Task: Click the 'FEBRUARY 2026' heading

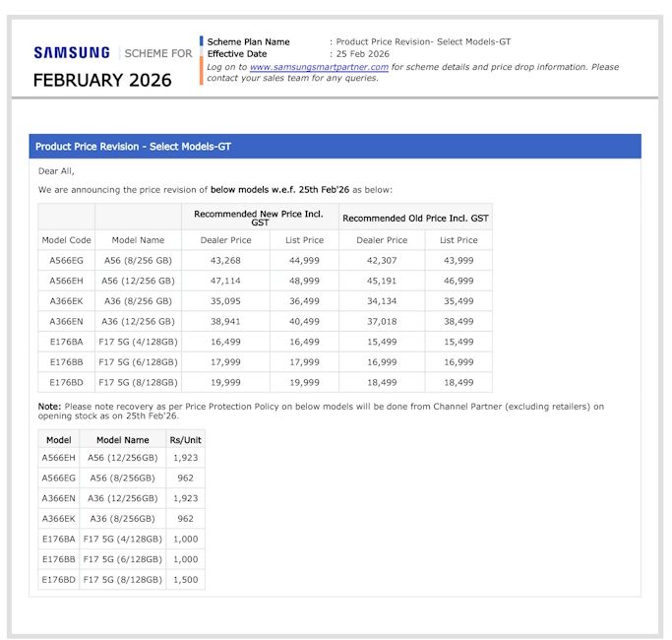Action: coord(102,80)
